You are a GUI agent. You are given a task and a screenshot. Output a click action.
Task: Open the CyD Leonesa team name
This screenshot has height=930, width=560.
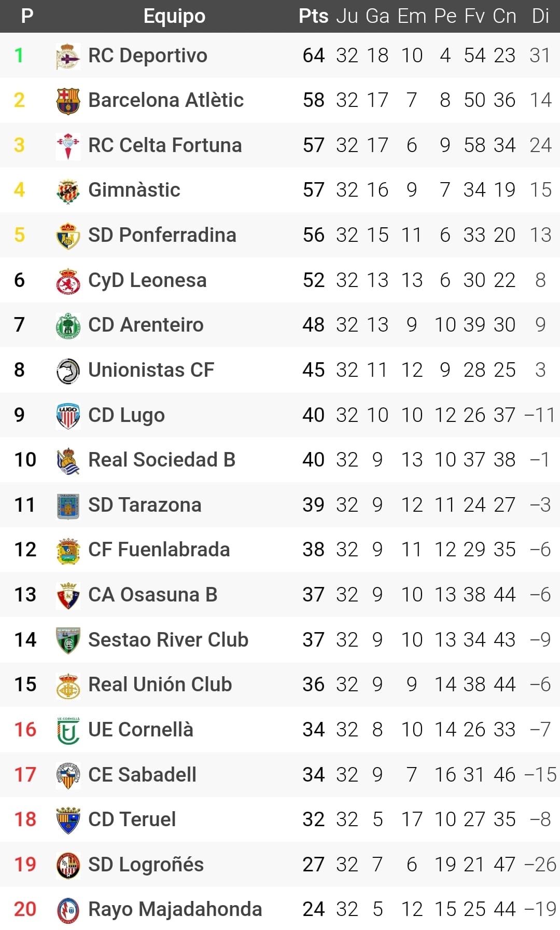click(147, 280)
